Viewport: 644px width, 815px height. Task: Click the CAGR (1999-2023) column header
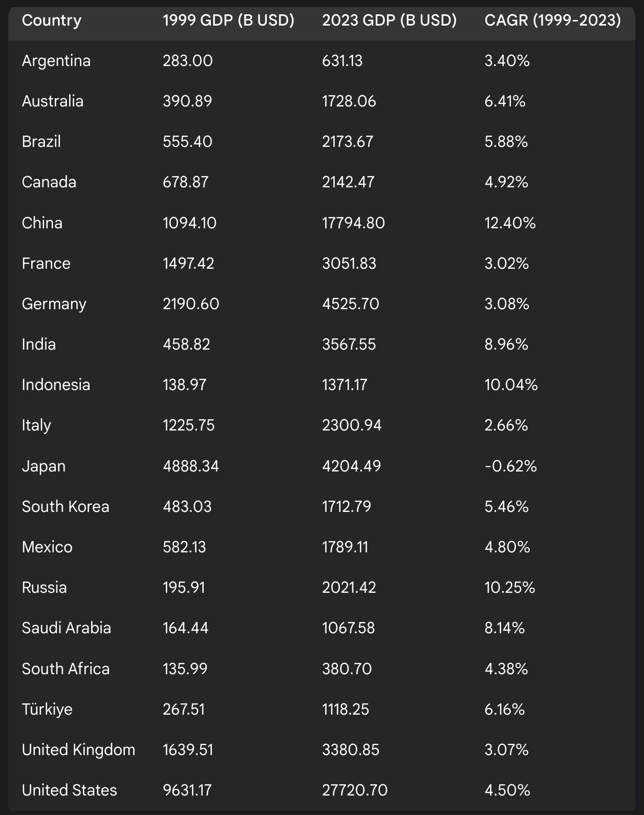coord(552,20)
